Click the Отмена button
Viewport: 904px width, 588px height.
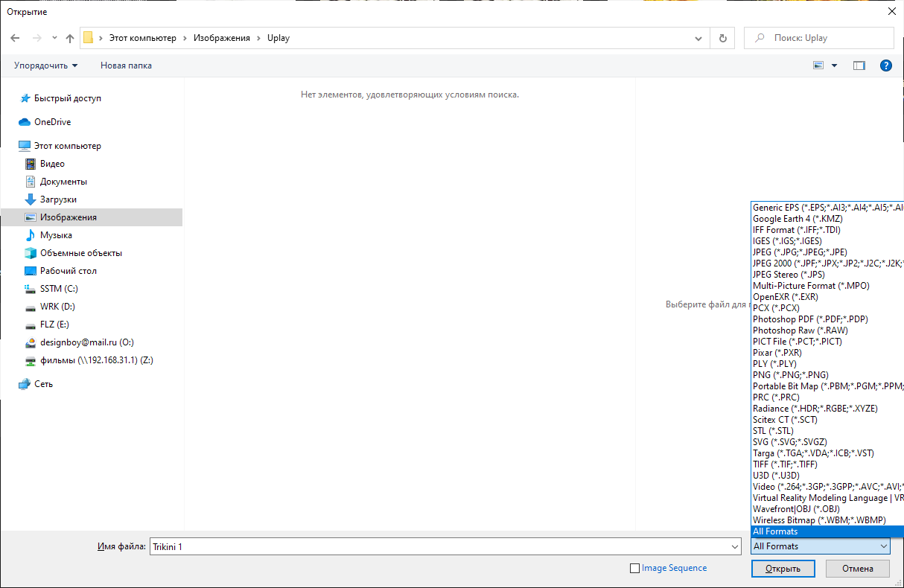coord(857,569)
